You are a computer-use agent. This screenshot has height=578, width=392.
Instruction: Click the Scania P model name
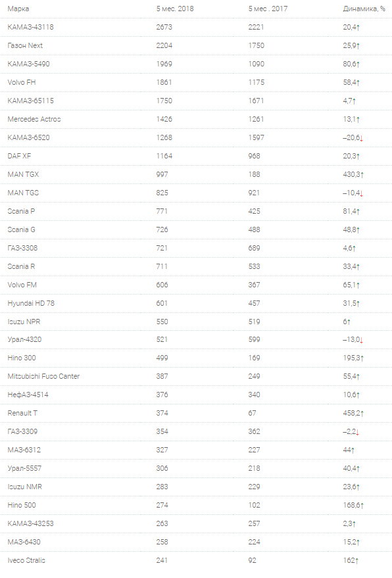tap(21, 211)
